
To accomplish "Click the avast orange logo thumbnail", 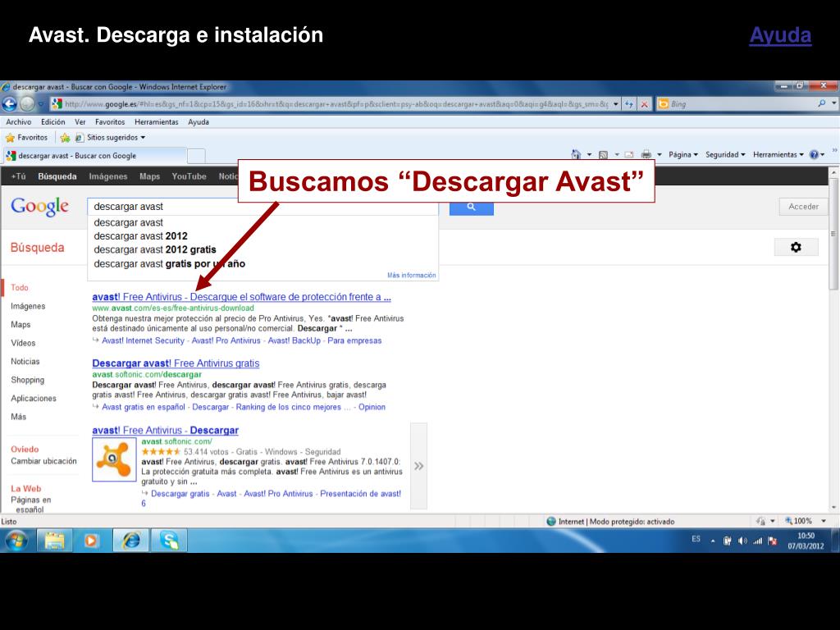I will click(114, 459).
